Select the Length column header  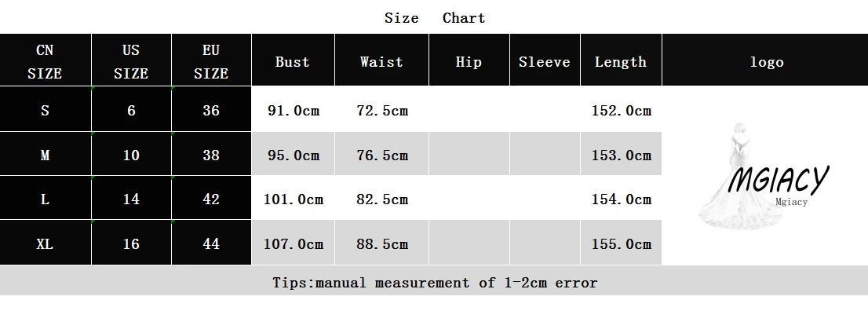(x=621, y=62)
